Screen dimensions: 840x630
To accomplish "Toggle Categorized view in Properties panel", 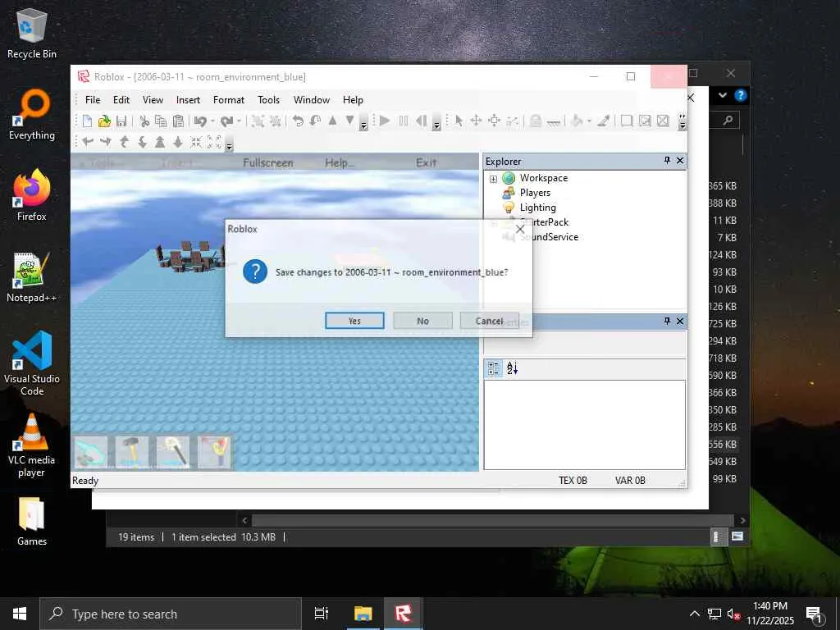I will point(494,368).
